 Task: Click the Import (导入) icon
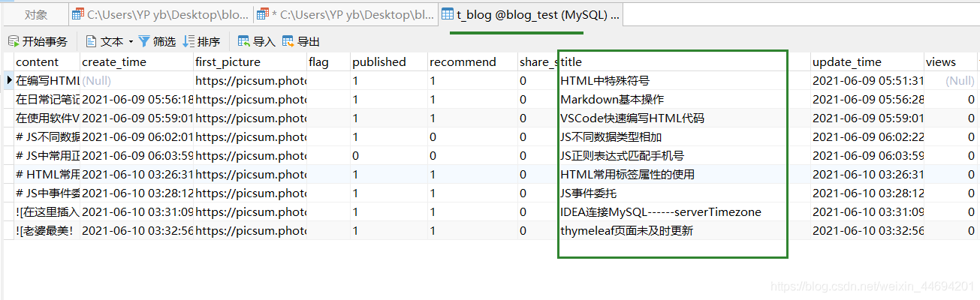(x=244, y=41)
